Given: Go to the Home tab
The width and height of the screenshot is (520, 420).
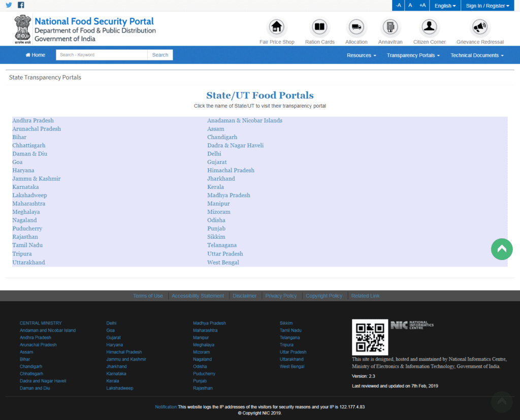Looking at the screenshot, I should coord(36,55).
